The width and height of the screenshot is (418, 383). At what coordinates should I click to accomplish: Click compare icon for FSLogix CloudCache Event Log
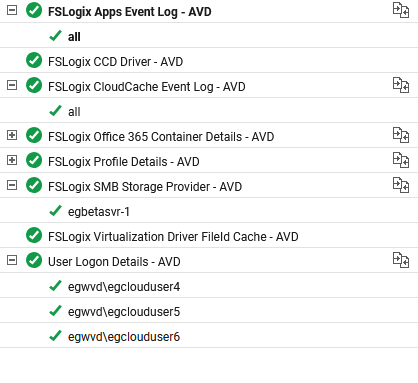coord(401,85)
